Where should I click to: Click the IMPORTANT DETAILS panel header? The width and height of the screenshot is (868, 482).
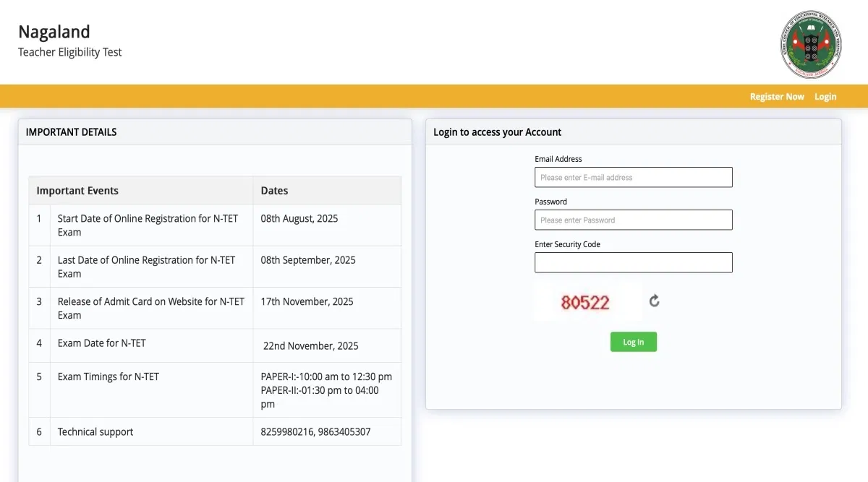(x=71, y=132)
